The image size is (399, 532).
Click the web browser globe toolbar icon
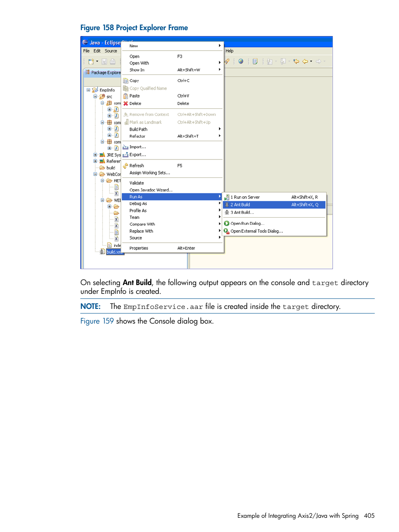click(241, 62)
